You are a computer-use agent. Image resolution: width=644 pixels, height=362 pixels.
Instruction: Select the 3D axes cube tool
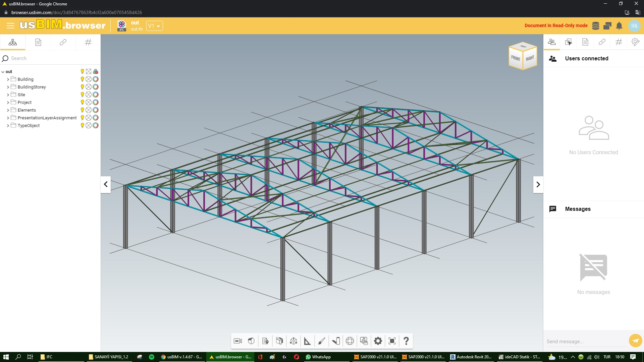pos(293,341)
